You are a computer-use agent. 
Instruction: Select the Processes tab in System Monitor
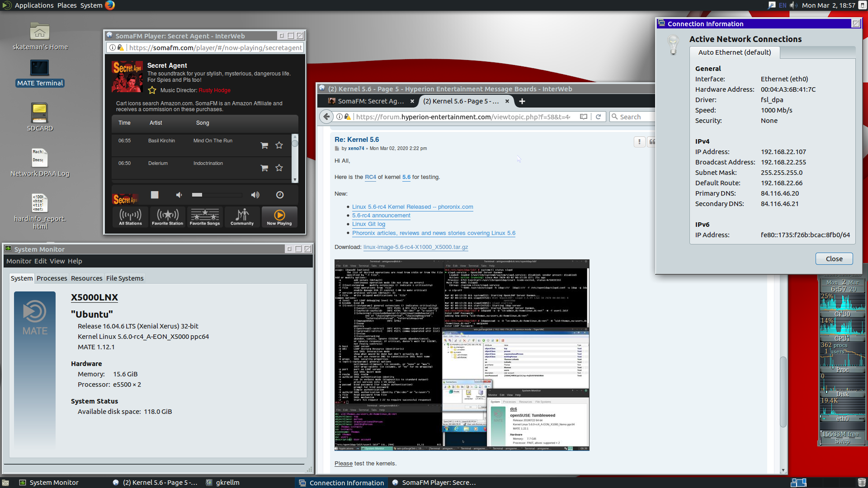[51, 278]
